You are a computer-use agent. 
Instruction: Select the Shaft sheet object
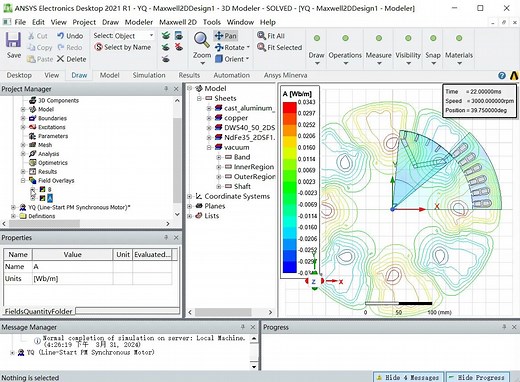(x=242, y=186)
